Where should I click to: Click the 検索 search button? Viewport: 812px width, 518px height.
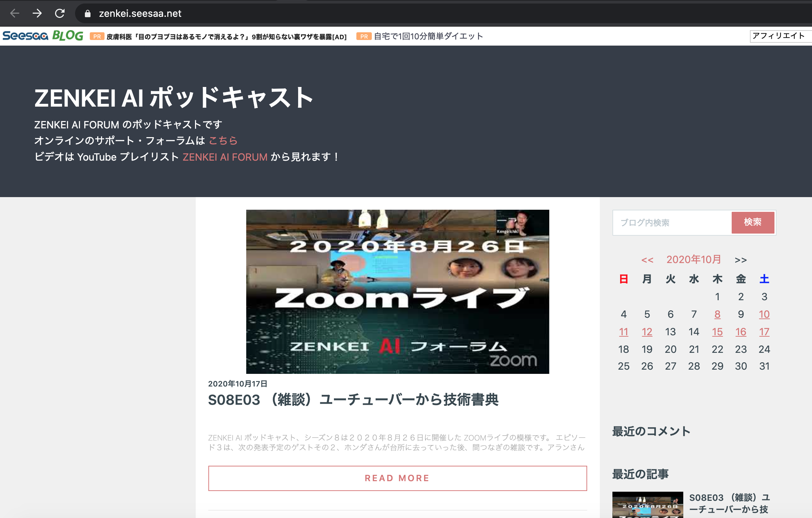(753, 222)
